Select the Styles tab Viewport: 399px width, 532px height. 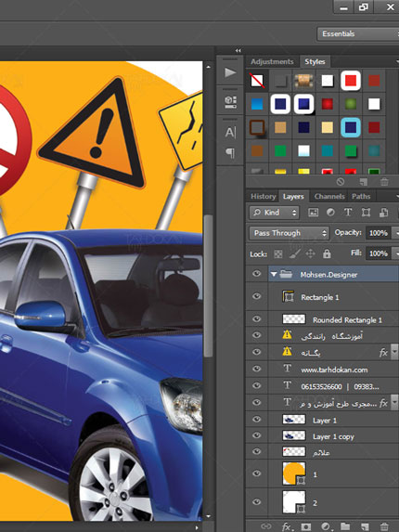(x=315, y=62)
